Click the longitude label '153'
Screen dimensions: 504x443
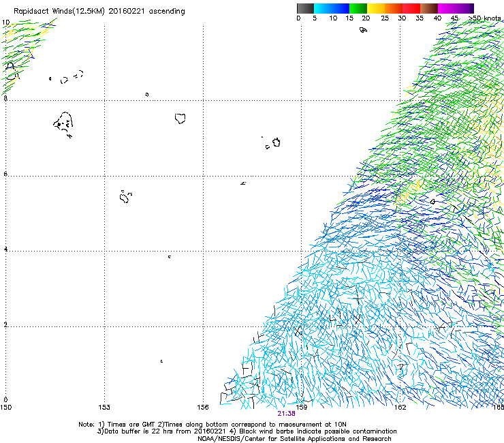(x=104, y=408)
